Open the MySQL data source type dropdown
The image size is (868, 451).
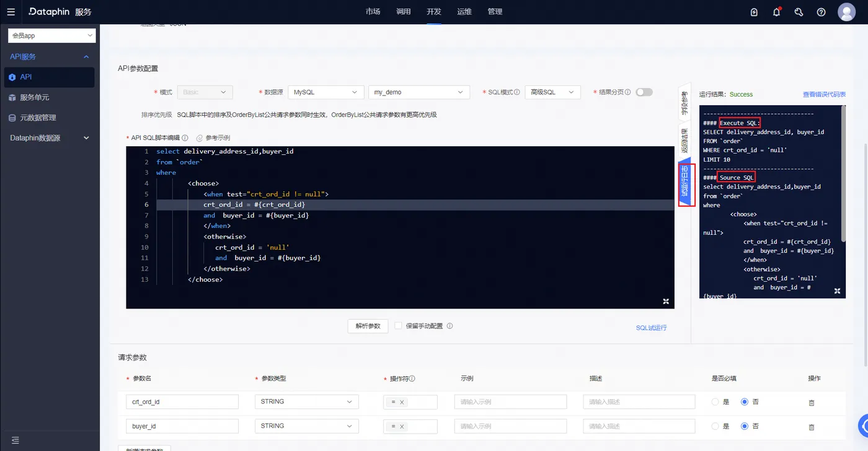click(x=325, y=92)
